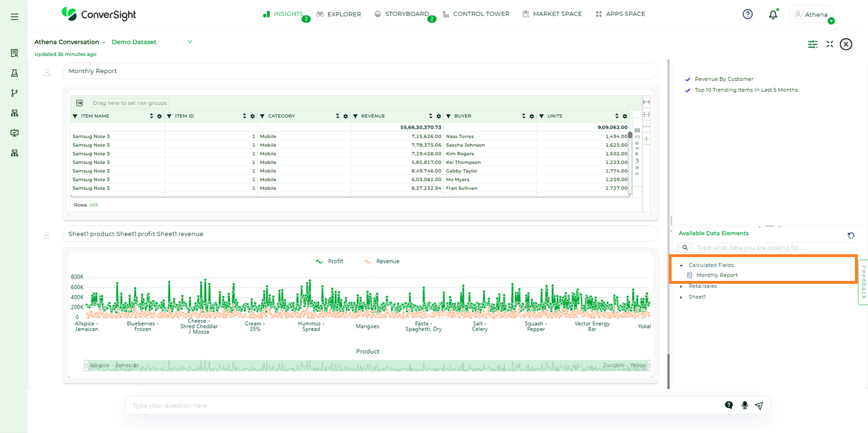Toggle the Revenue legend series
This screenshot has height=433, width=868.
(x=381, y=261)
